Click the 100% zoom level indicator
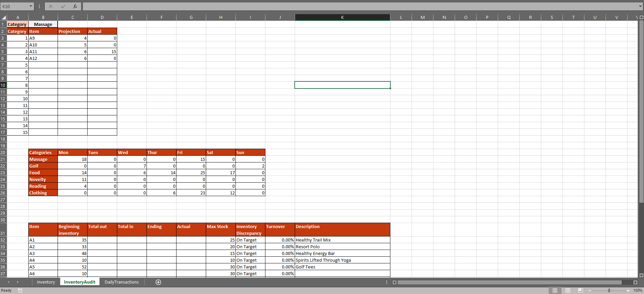The width and height of the screenshot is (644, 294). (x=638, y=290)
